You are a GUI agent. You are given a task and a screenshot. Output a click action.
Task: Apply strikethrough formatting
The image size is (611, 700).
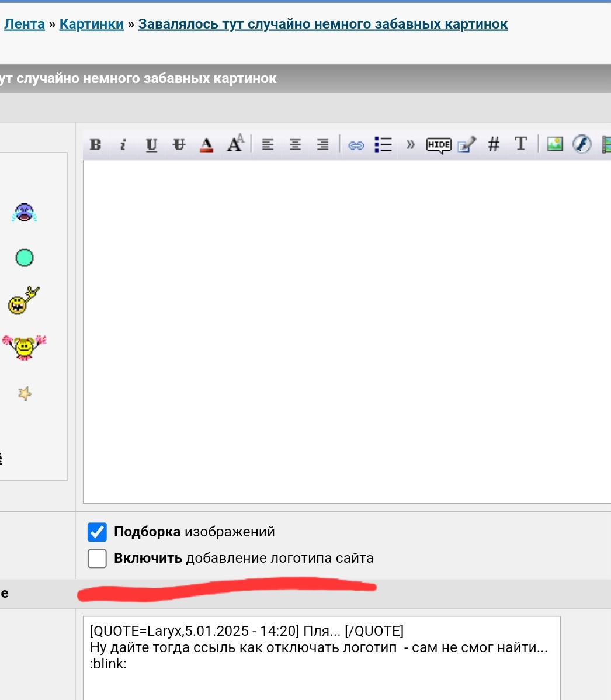pyautogui.click(x=179, y=145)
